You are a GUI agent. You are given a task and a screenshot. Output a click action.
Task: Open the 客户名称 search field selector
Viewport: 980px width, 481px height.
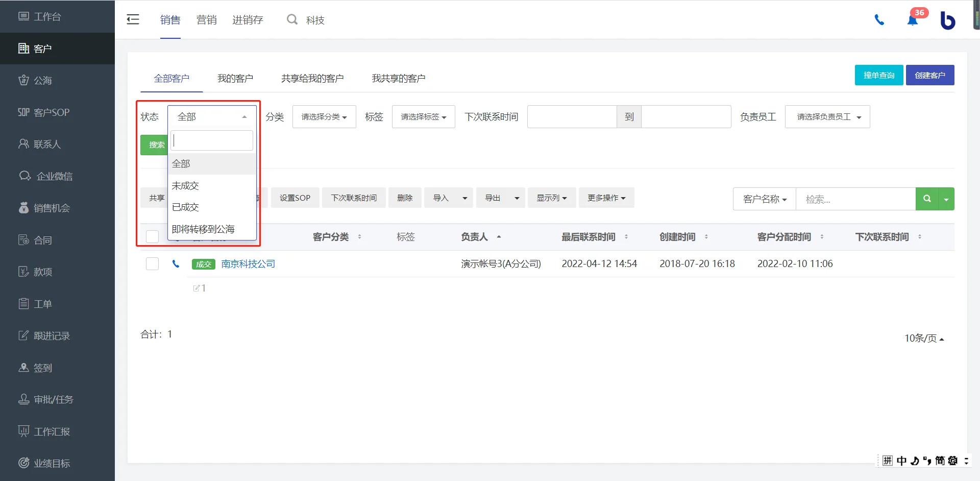click(765, 199)
